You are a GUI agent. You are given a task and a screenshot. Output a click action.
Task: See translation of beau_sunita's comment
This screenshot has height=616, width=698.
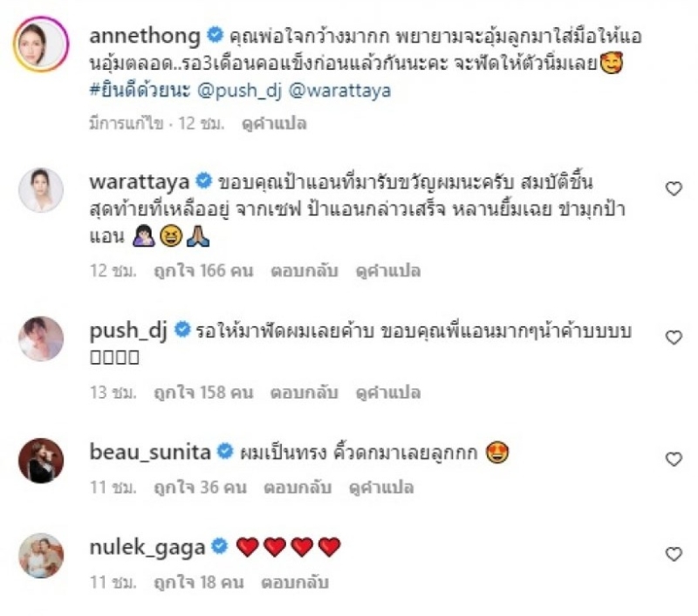[x=381, y=488]
